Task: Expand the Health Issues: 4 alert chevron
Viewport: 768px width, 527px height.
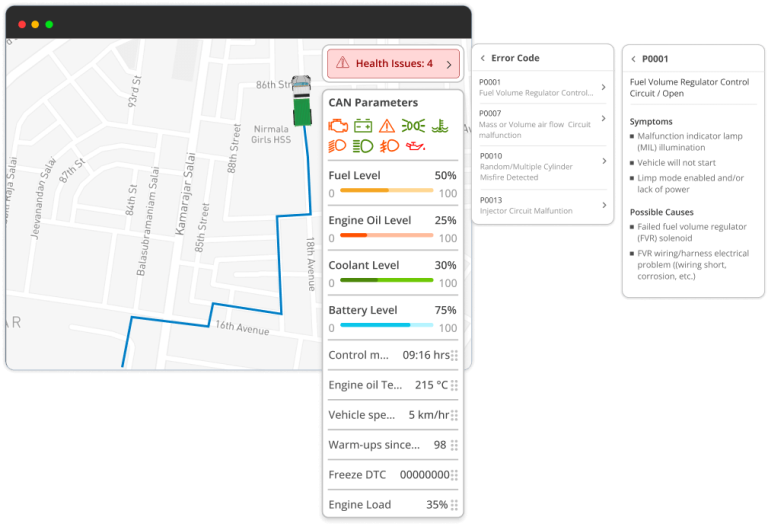Action: tap(448, 64)
